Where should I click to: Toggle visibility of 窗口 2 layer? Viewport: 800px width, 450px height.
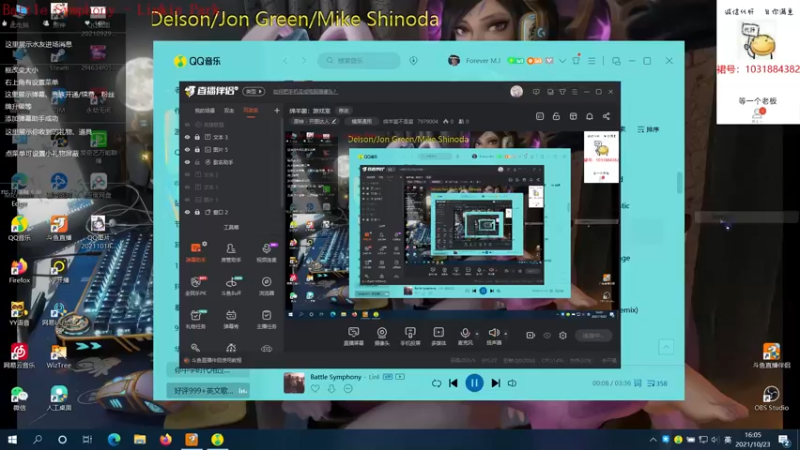coord(187,212)
